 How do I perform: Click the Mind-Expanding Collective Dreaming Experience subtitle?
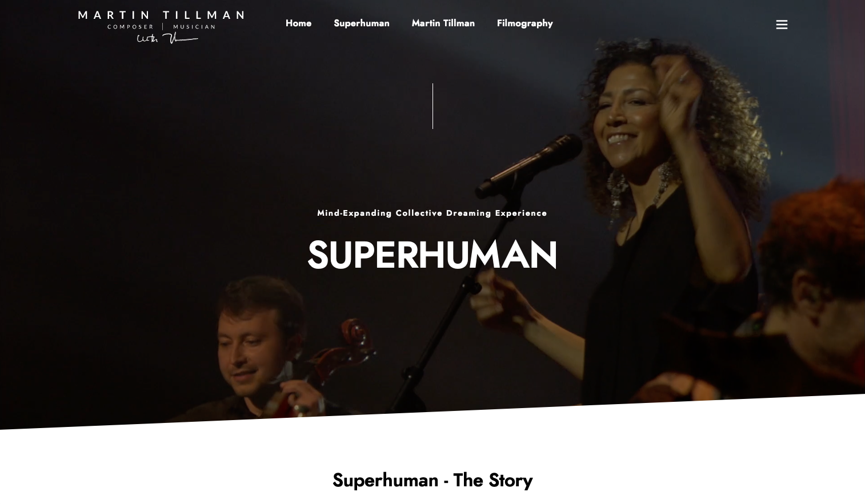tap(433, 213)
